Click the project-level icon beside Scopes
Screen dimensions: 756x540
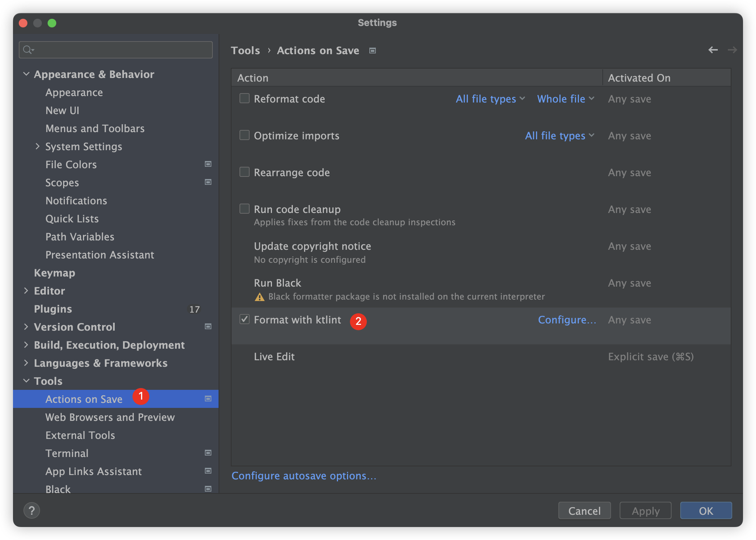208,182
